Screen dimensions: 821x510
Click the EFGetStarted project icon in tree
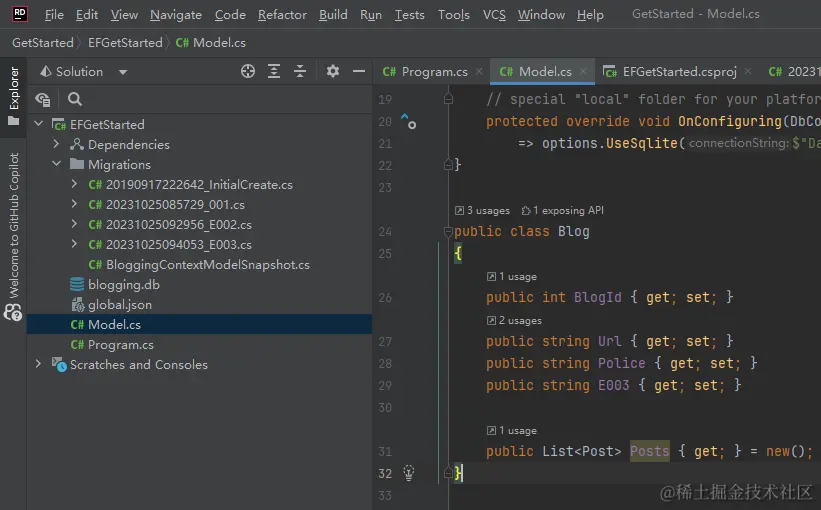coord(59,125)
